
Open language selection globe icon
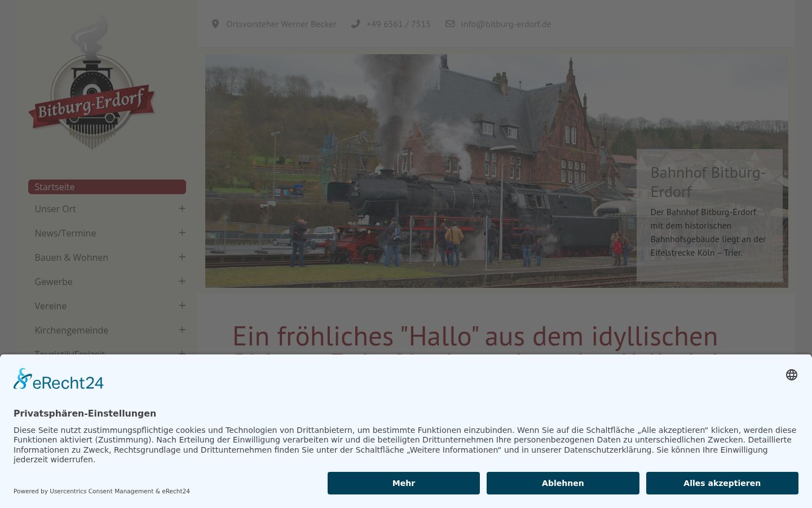[792, 375]
